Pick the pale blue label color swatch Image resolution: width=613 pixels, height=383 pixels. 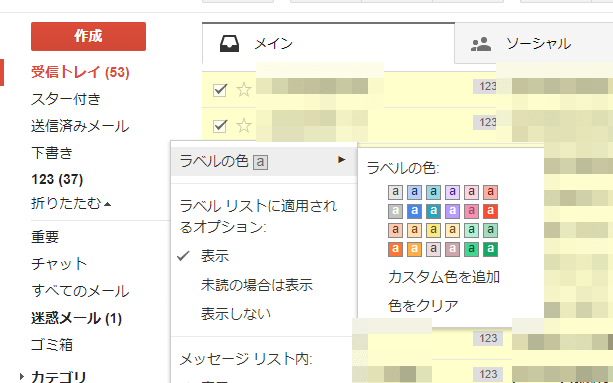coord(414,192)
